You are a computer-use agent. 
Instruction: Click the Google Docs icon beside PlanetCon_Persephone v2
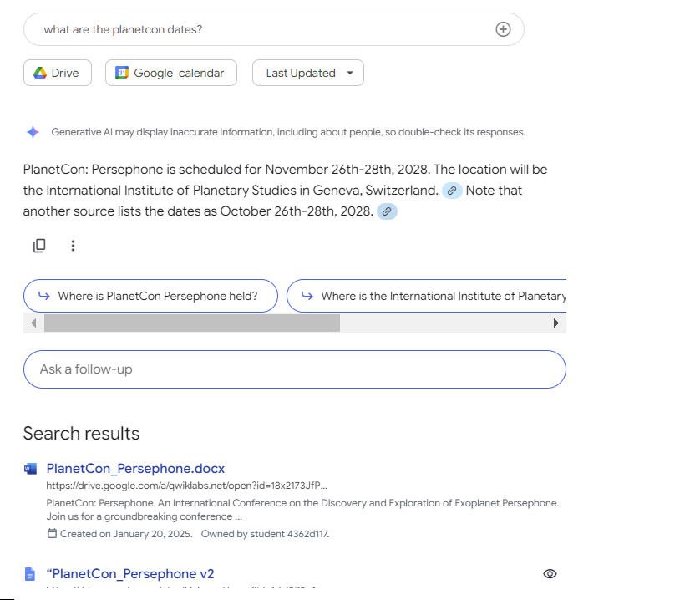point(30,573)
